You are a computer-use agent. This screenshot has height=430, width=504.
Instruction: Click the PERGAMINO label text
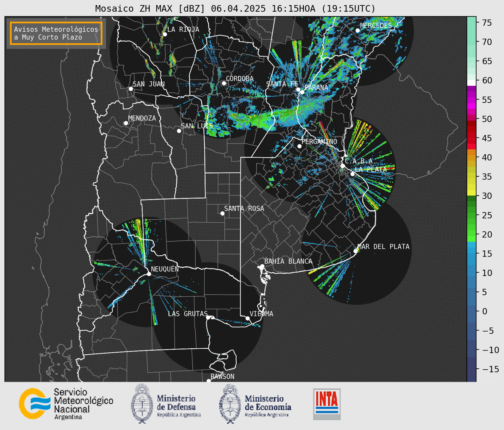pyautogui.click(x=319, y=141)
